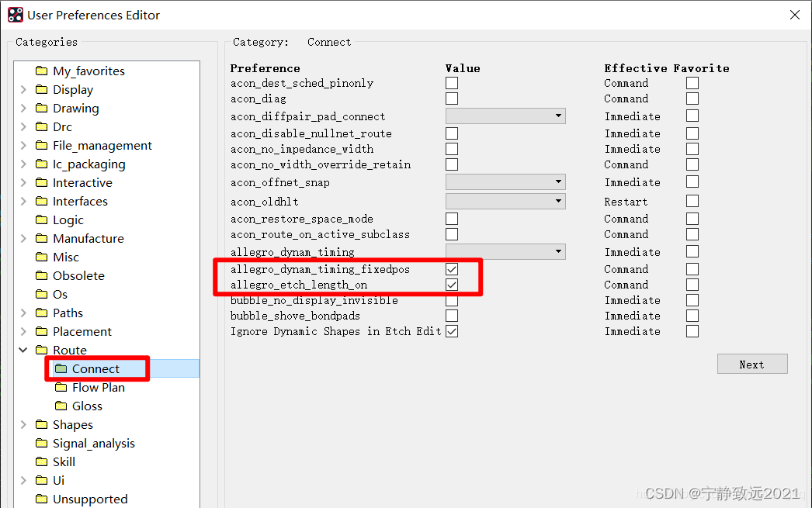This screenshot has height=508, width=812.
Task: Open the My_favorites category
Action: coord(88,71)
